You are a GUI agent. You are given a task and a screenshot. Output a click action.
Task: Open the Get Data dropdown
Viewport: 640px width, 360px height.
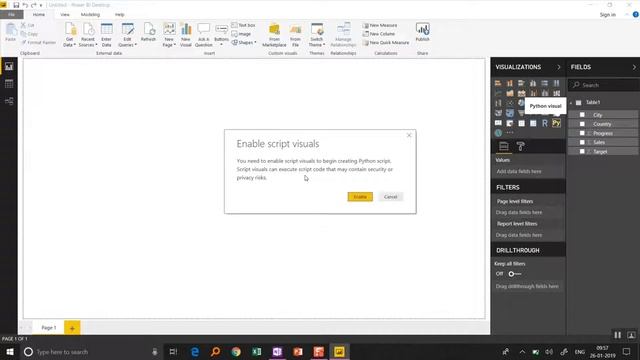(69, 35)
